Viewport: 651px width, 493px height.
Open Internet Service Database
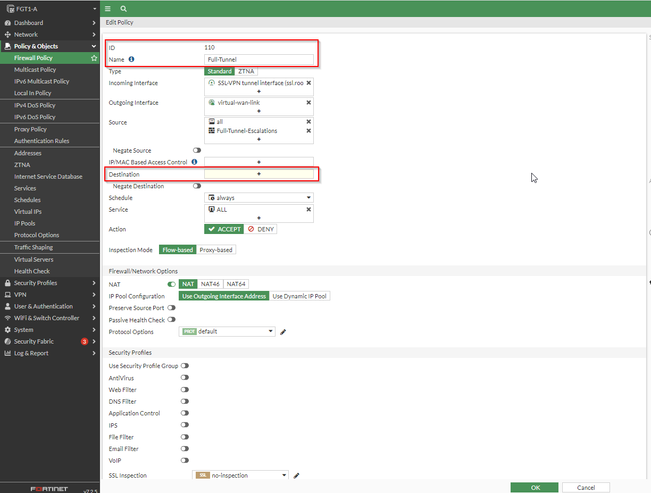(50, 177)
